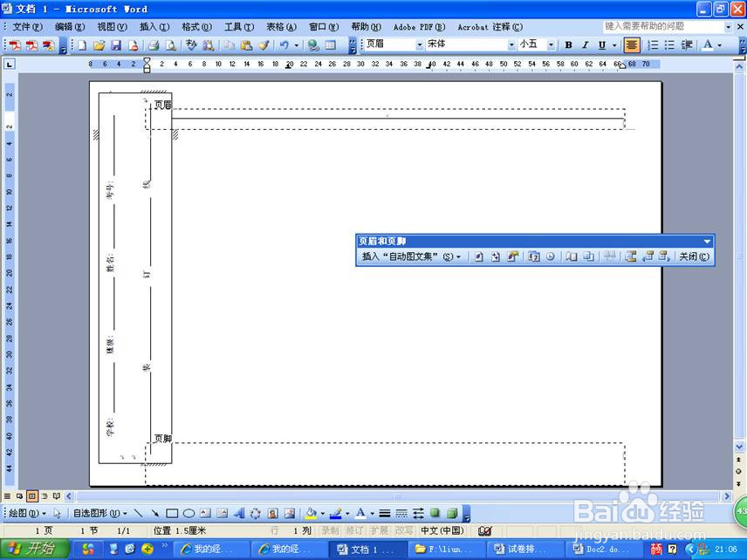This screenshot has width=747, height=560.
Task: Switch to the 试卷排 taskbar window
Action: pyautogui.click(x=524, y=549)
